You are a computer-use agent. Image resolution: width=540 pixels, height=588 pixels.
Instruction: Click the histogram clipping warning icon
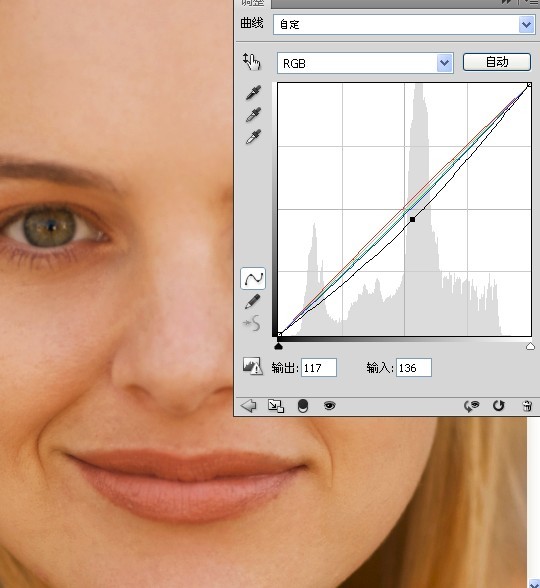[252, 366]
